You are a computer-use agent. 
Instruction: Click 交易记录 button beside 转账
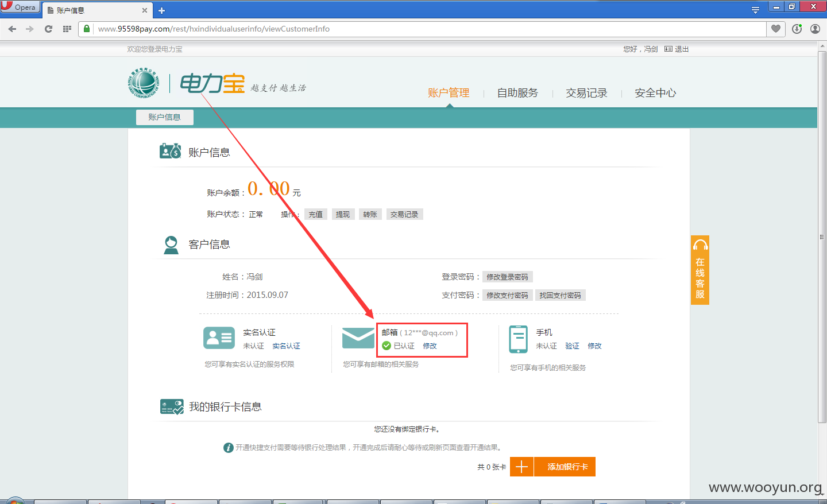(x=404, y=214)
